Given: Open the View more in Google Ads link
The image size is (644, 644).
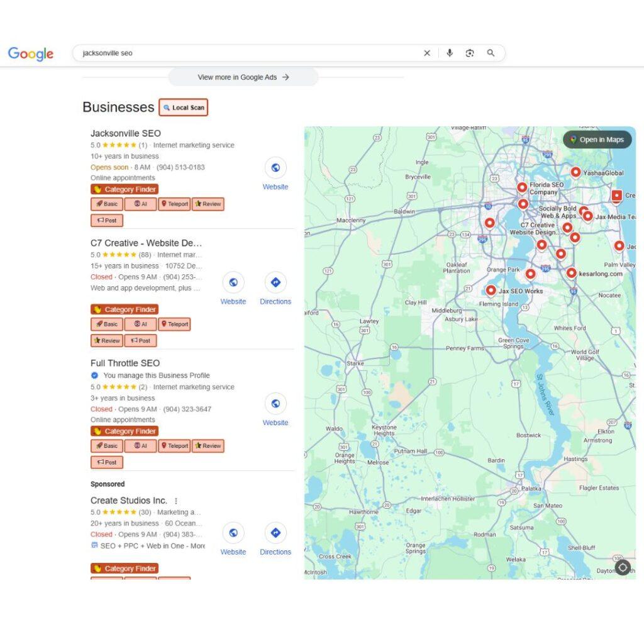Looking at the screenshot, I should pos(242,77).
